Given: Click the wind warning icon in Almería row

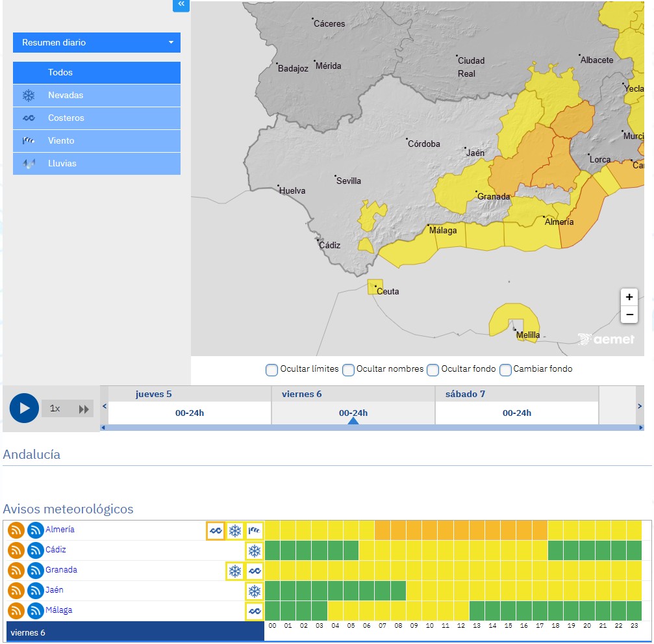Looking at the screenshot, I should coord(255,531).
